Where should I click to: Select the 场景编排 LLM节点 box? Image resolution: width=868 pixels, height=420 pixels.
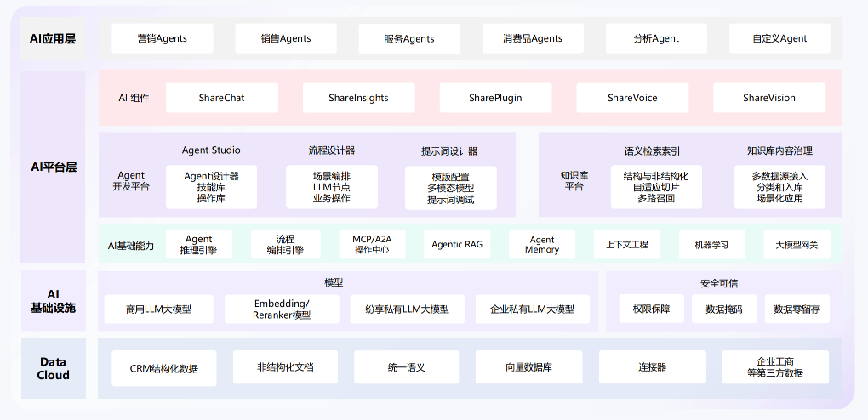click(332, 187)
